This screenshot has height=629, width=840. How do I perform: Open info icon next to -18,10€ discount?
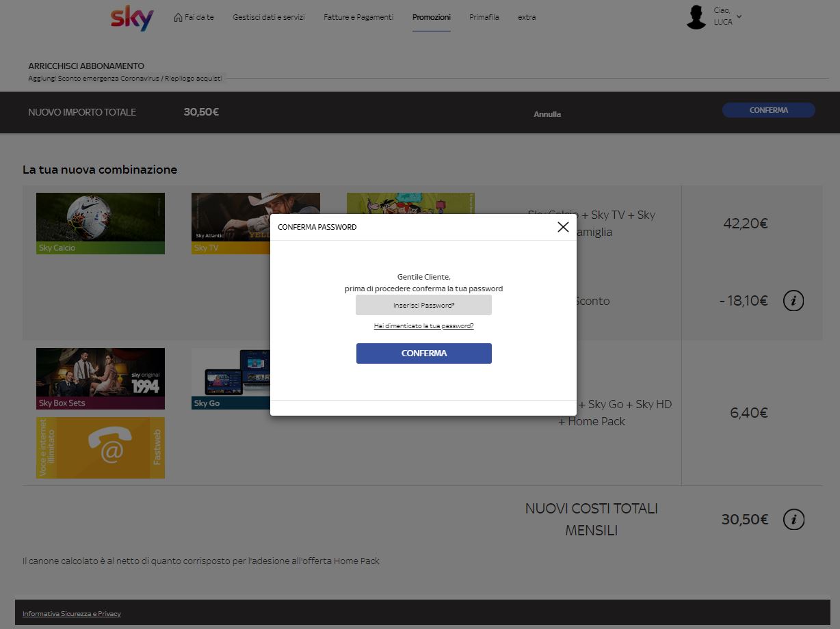click(793, 300)
